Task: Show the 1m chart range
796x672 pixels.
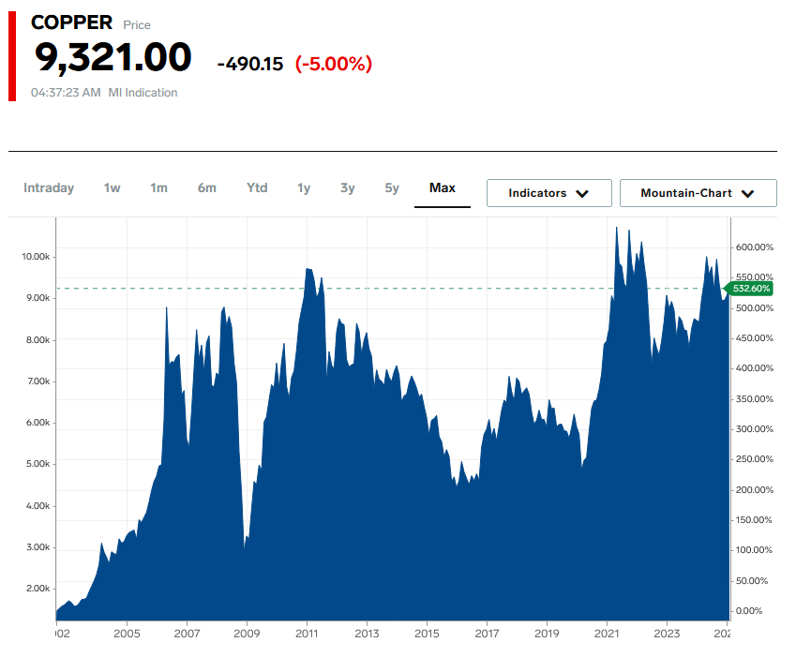Action: (158, 188)
